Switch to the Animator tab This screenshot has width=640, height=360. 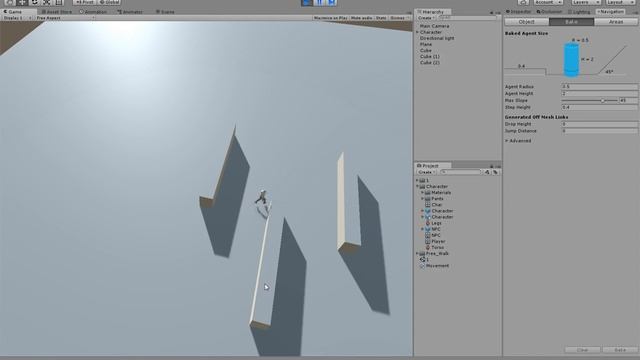coord(130,12)
